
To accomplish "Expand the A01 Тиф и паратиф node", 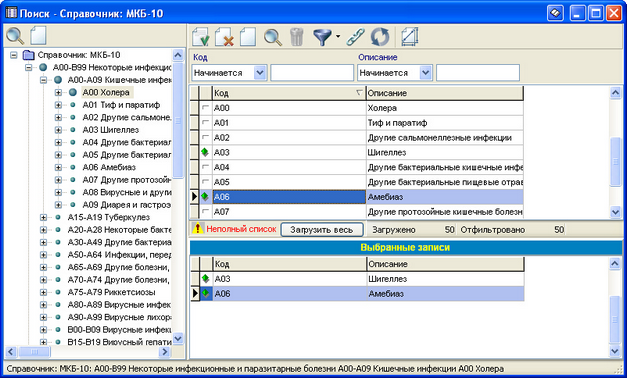I will pos(58,105).
